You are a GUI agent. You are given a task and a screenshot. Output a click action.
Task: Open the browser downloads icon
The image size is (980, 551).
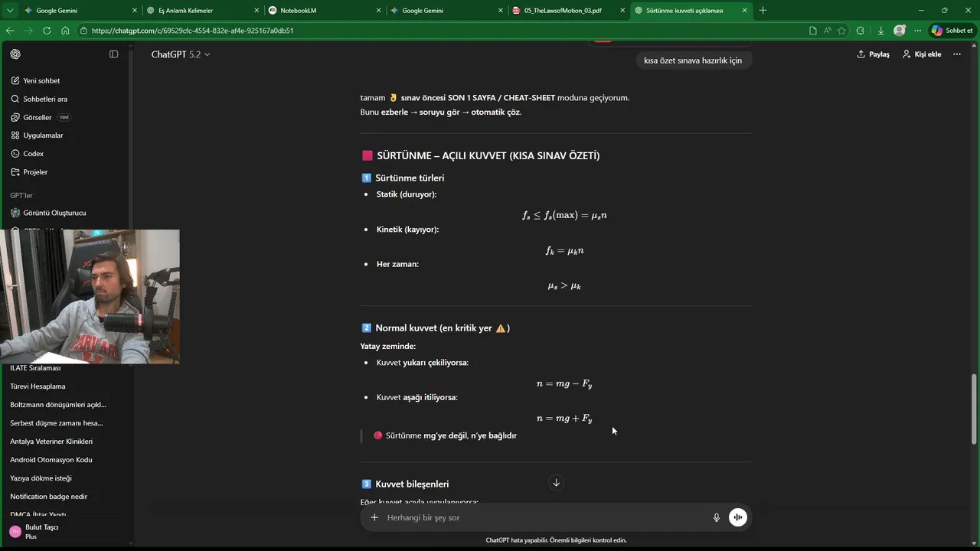point(881,31)
